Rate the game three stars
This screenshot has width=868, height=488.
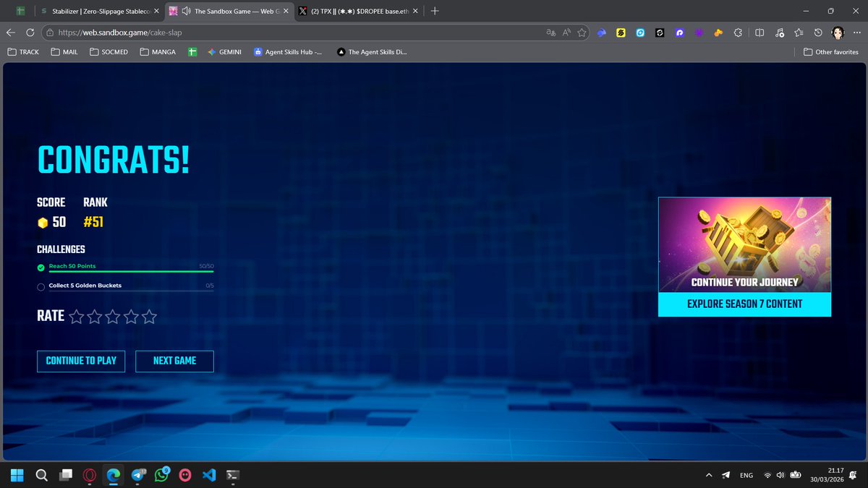(x=113, y=317)
